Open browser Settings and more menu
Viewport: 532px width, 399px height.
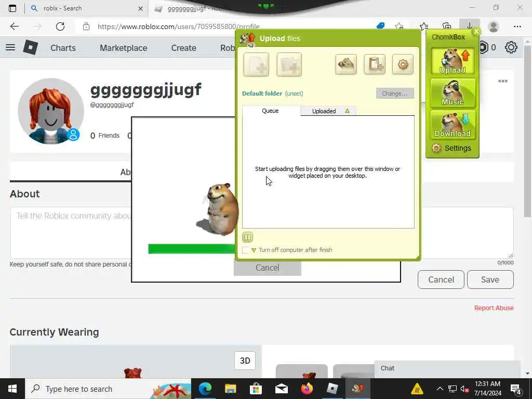(x=517, y=26)
